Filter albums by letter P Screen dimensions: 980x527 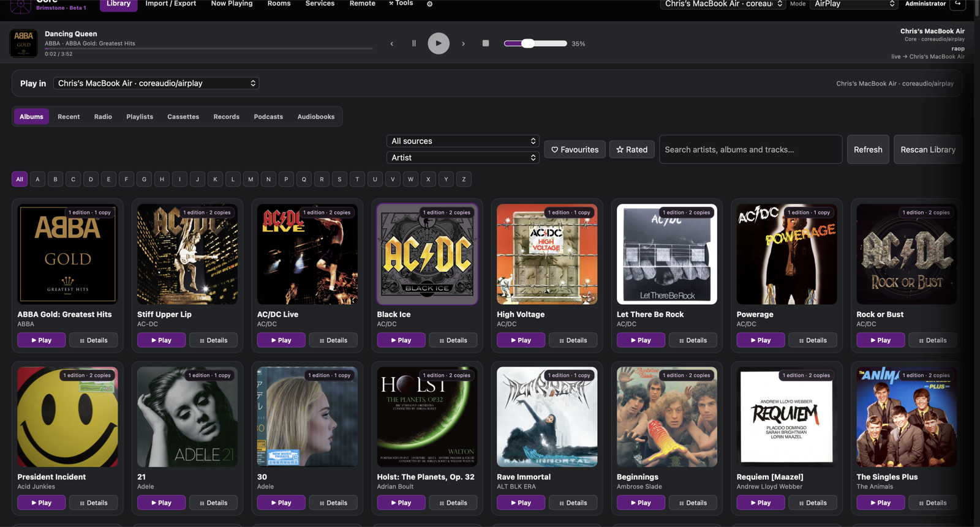286,179
